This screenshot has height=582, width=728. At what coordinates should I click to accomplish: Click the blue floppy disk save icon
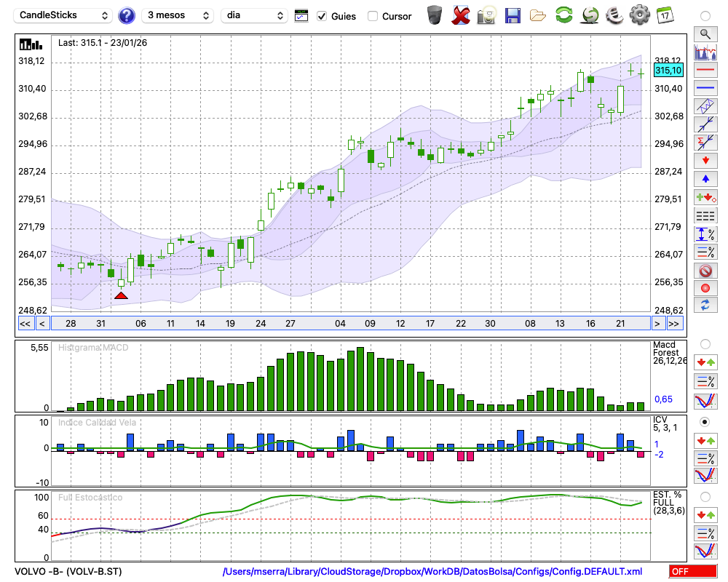coord(513,15)
